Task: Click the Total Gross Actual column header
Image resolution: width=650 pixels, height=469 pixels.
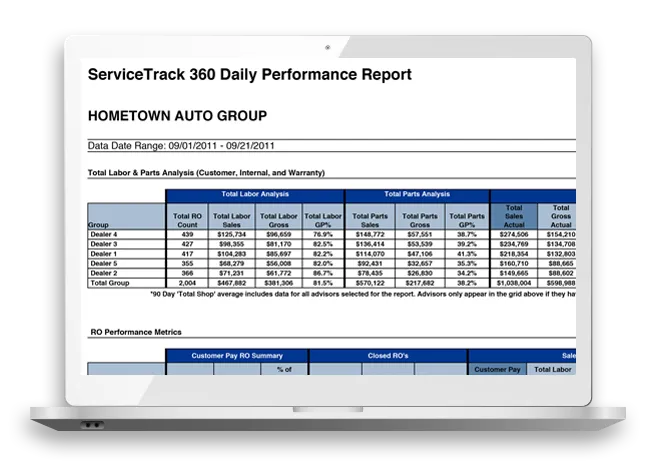Action: (557, 216)
